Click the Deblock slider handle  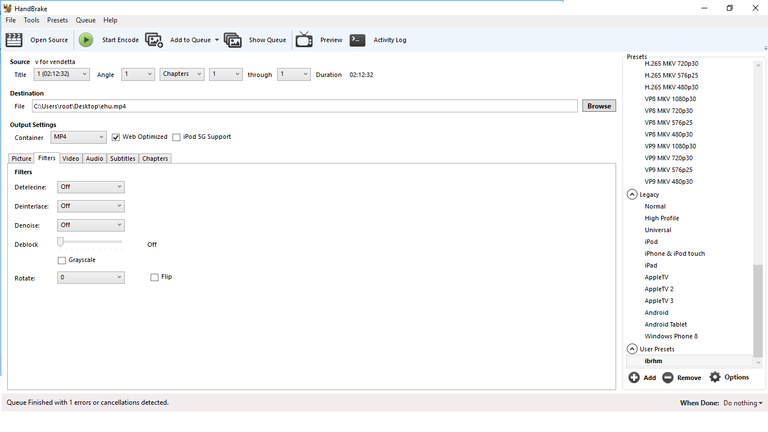click(x=60, y=242)
